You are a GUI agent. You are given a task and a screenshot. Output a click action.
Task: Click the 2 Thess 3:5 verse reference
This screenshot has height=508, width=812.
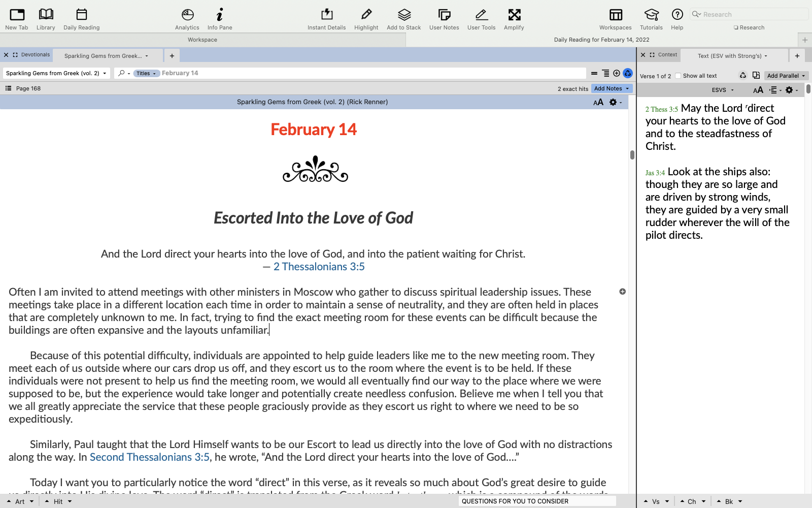pyautogui.click(x=662, y=109)
